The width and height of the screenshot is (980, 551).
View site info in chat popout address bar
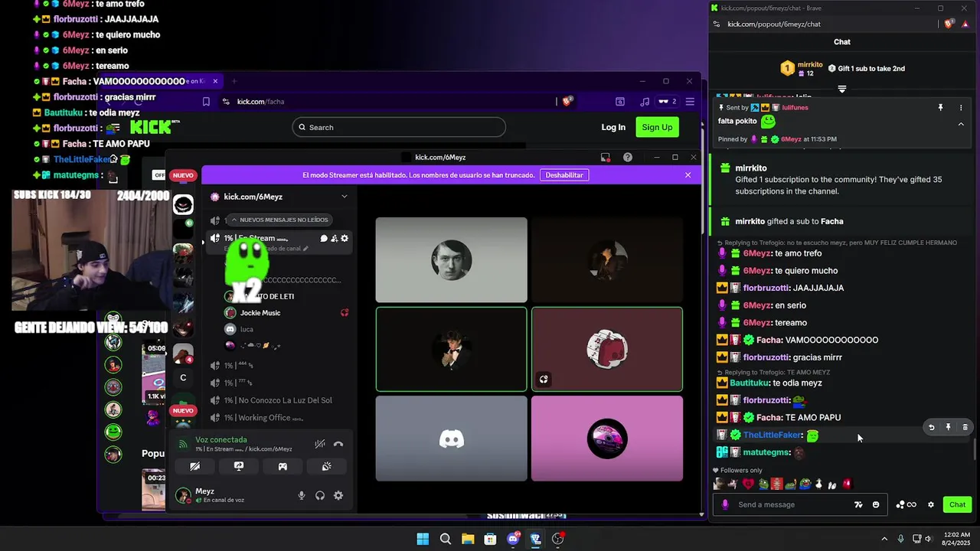(x=716, y=24)
